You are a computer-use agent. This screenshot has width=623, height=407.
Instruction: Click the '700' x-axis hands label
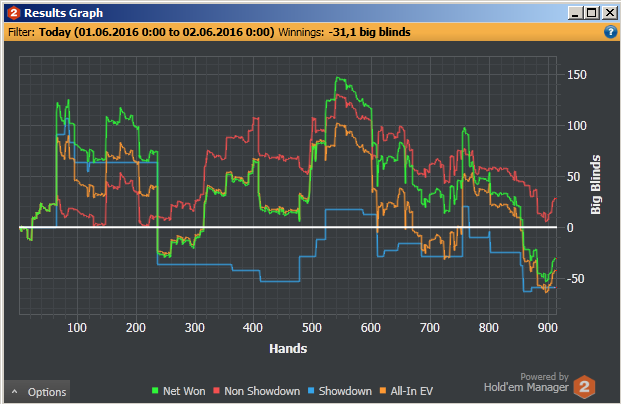point(430,328)
